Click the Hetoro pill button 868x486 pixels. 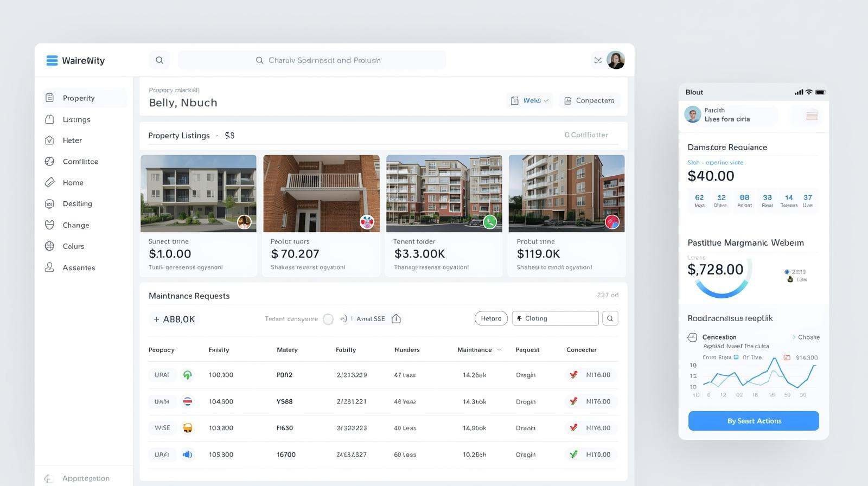pyautogui.click(x=491, y=318)
